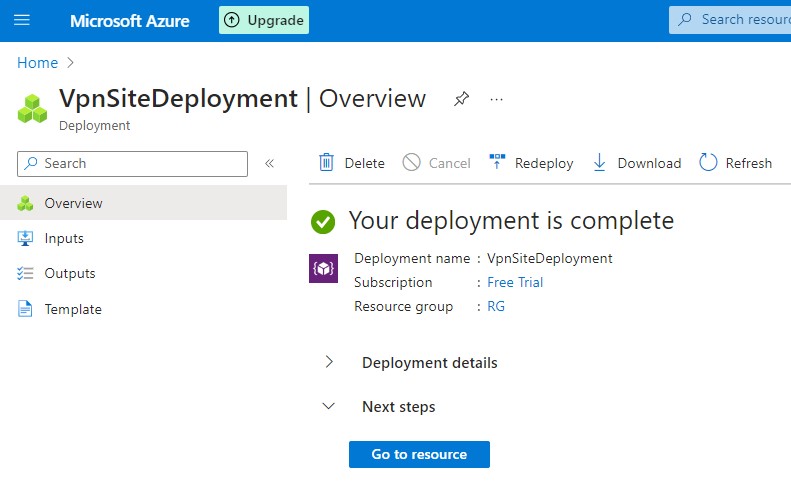Click the sidebar Search input field
Screen dimensions: 791x498
140,163
